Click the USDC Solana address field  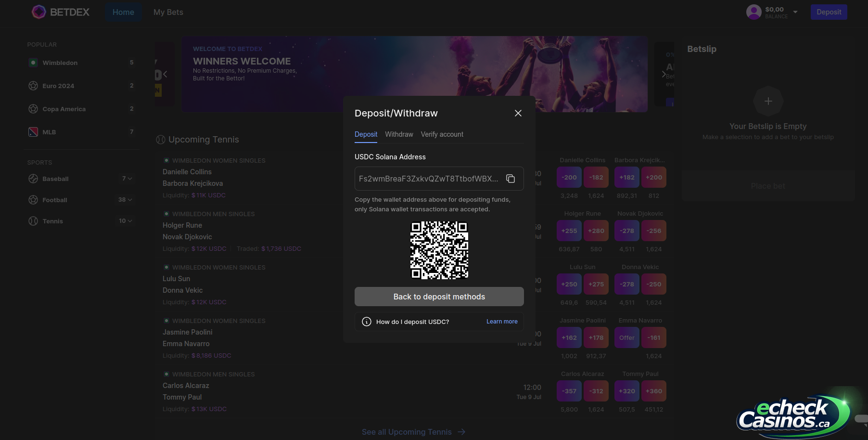439,179
